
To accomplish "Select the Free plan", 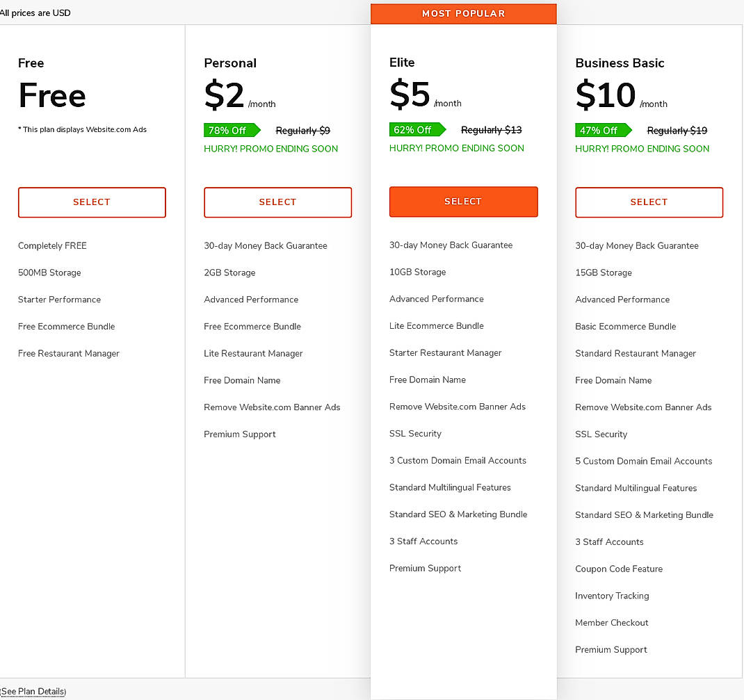I will tap(92, 202).
